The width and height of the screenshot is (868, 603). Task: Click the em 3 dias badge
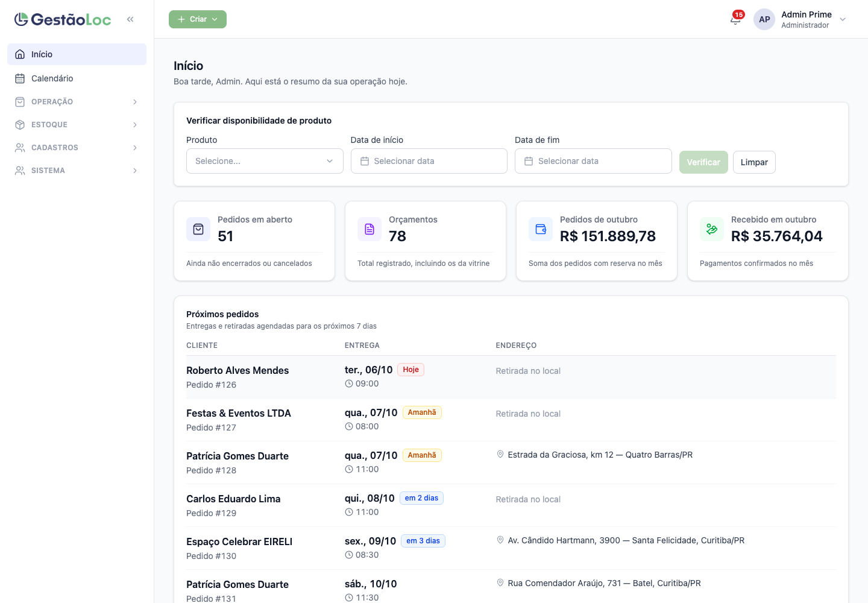pos(423,541)
